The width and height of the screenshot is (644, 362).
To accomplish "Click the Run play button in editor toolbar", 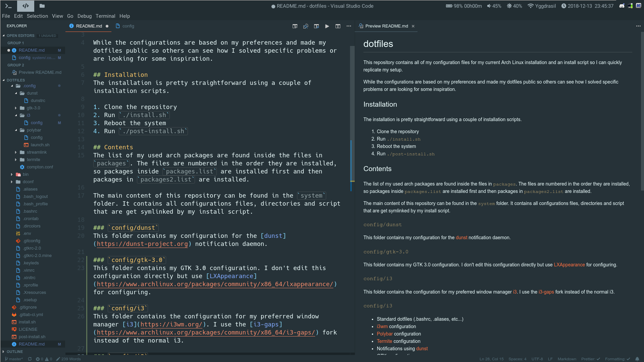I will 327,26.
